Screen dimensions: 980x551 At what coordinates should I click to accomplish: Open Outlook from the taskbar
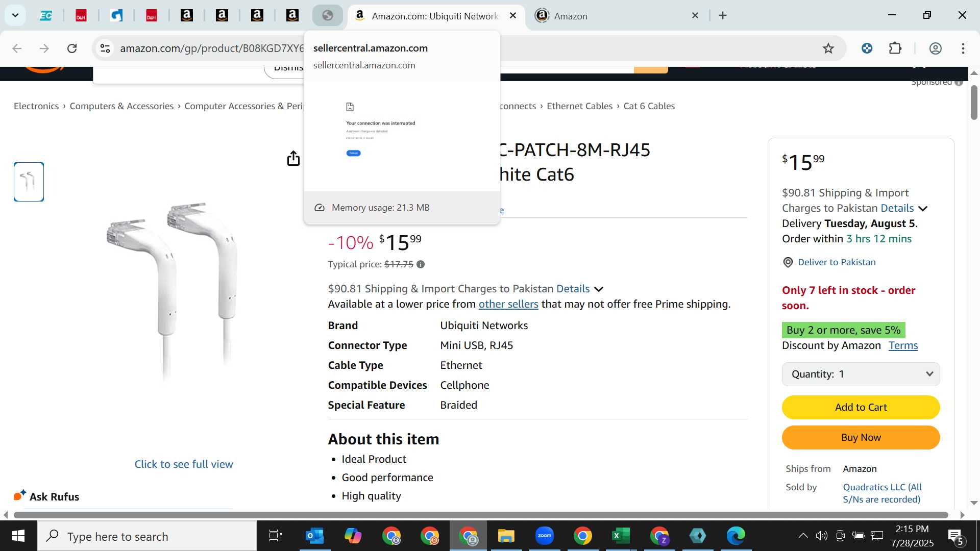pyautogui.click(x=314, y=536)
